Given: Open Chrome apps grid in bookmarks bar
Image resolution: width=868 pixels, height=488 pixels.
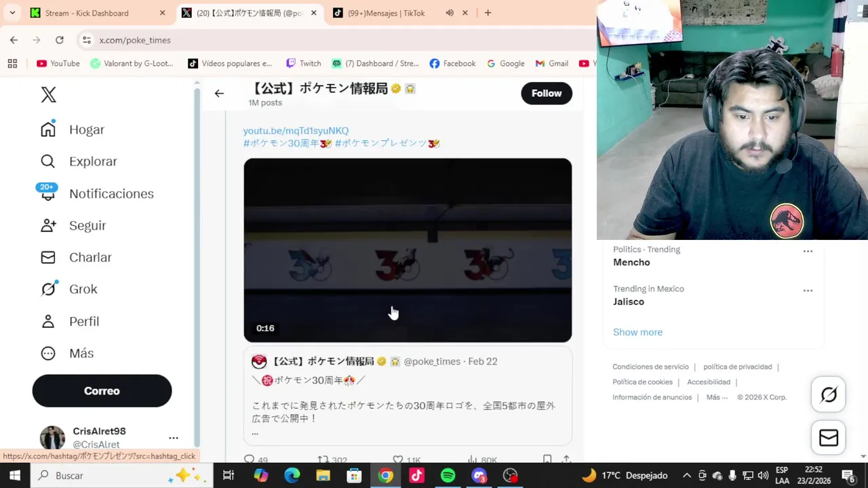Looking at the screenshot, I should pos(12,63).
